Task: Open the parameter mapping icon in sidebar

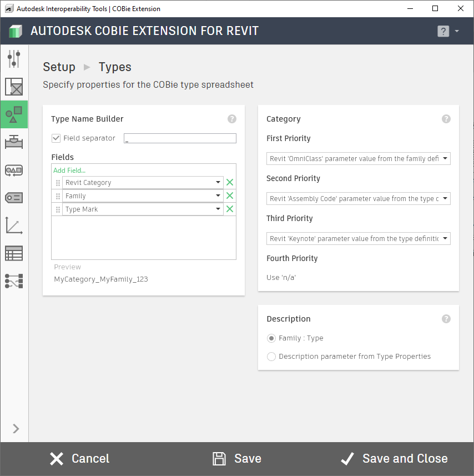Action: tap(14, 281)
